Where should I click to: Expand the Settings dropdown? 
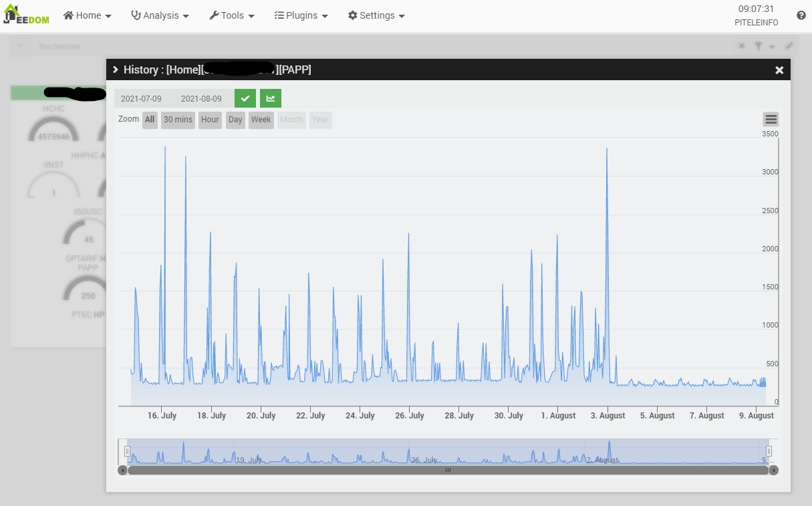click(x=376, y=15)
